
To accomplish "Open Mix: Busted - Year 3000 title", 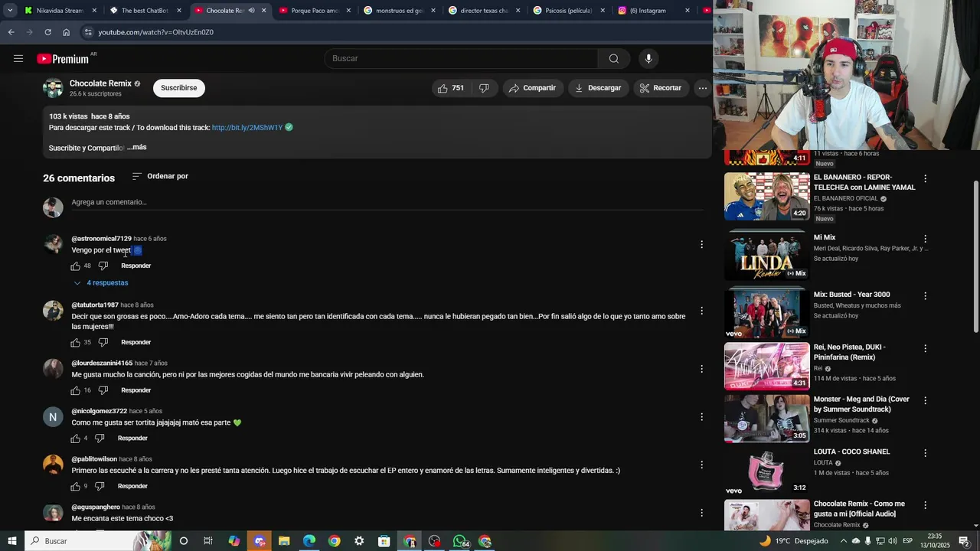I will [851, 295].
